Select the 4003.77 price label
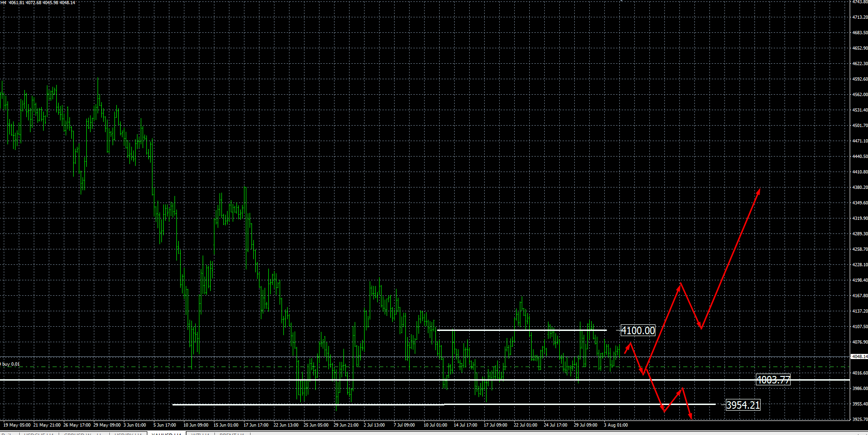868x435 pixels. click(773, 380)
